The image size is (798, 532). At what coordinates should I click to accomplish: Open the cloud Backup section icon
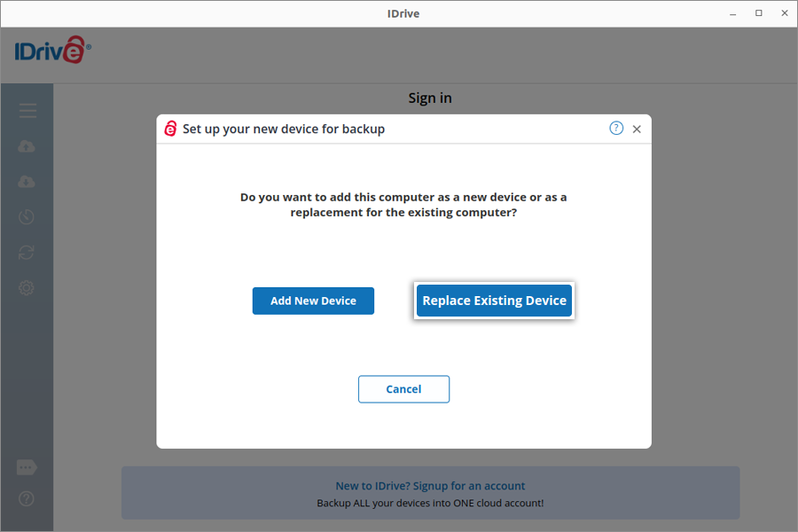pyautogui.click(x=27, y=146)
